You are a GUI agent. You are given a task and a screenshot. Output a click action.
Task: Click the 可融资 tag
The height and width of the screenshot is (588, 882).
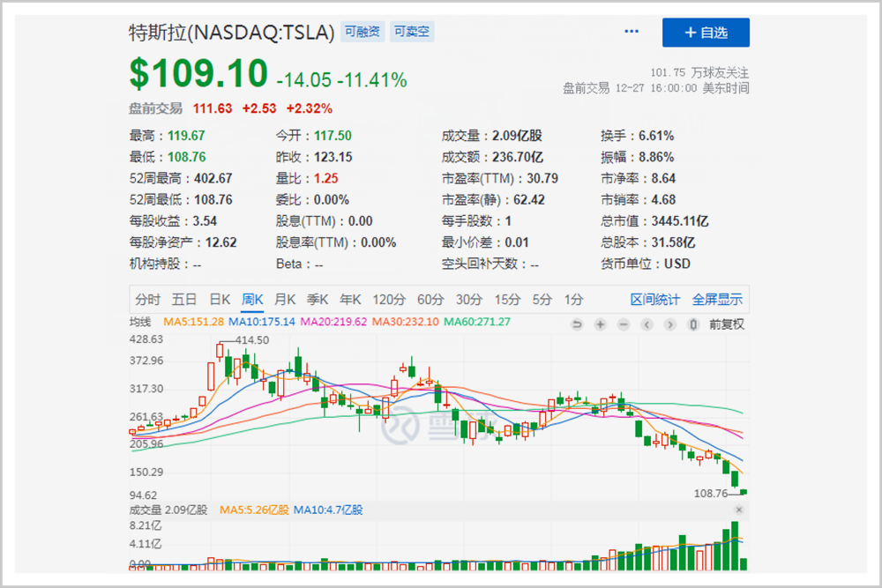363,32
